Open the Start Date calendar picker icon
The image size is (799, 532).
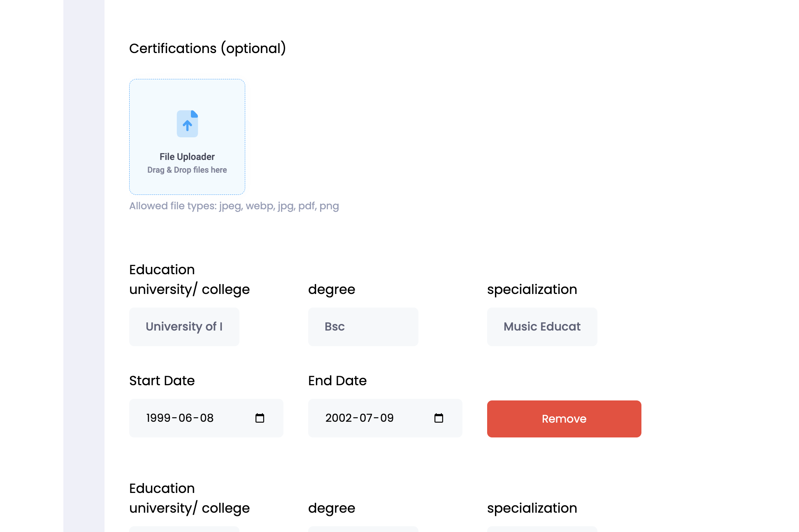[x=260, y=418]
